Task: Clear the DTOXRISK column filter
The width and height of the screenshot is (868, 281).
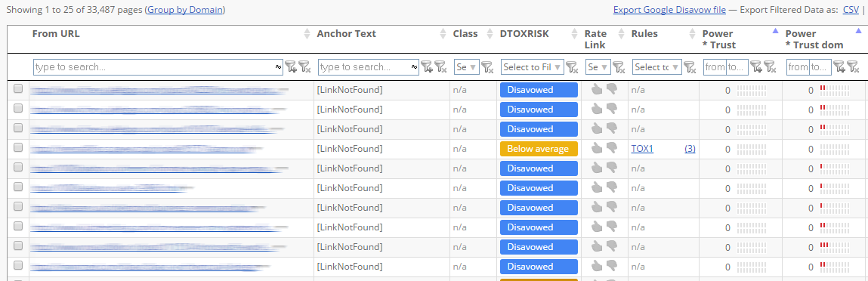Action: tap(573, 67)
